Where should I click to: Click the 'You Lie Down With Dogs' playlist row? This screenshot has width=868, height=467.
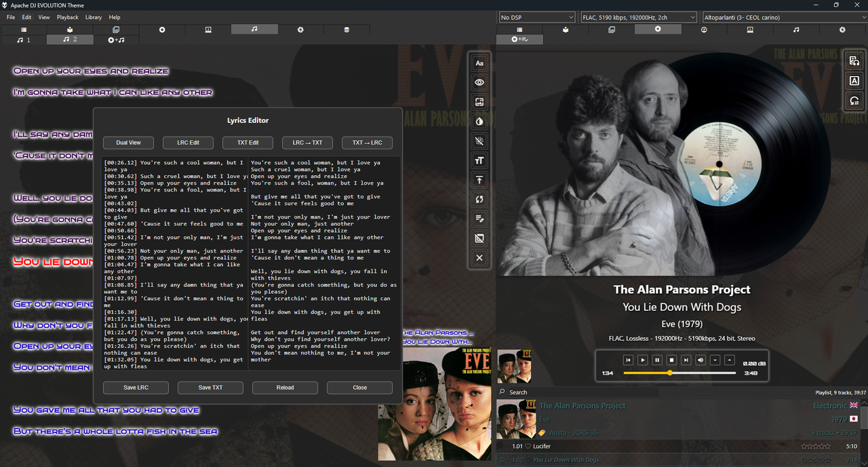[x=678, y=460]
